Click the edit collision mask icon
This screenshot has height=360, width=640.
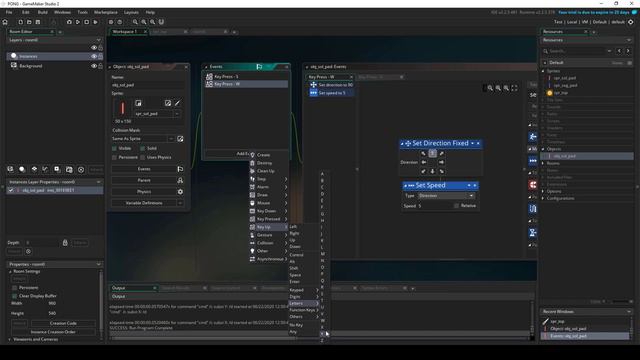pyautogui.click(x=180, y=139)
